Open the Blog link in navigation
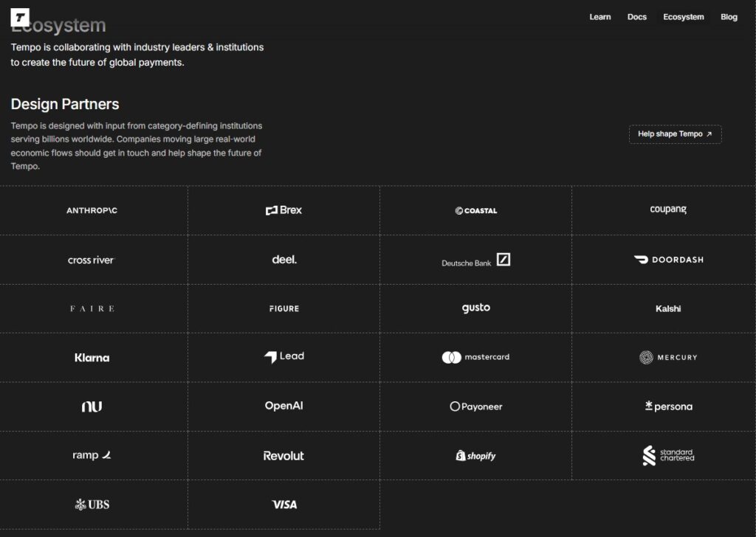This screenshot has height=537, width=756. [x=729, y=17]
